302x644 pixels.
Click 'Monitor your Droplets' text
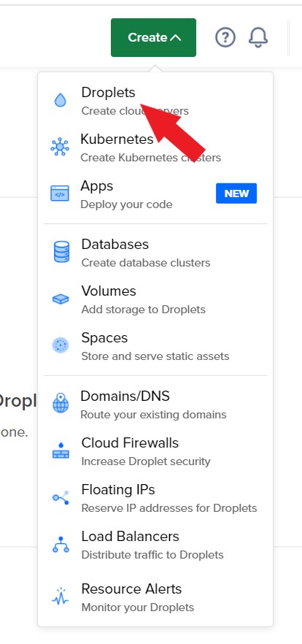(137, 607)
